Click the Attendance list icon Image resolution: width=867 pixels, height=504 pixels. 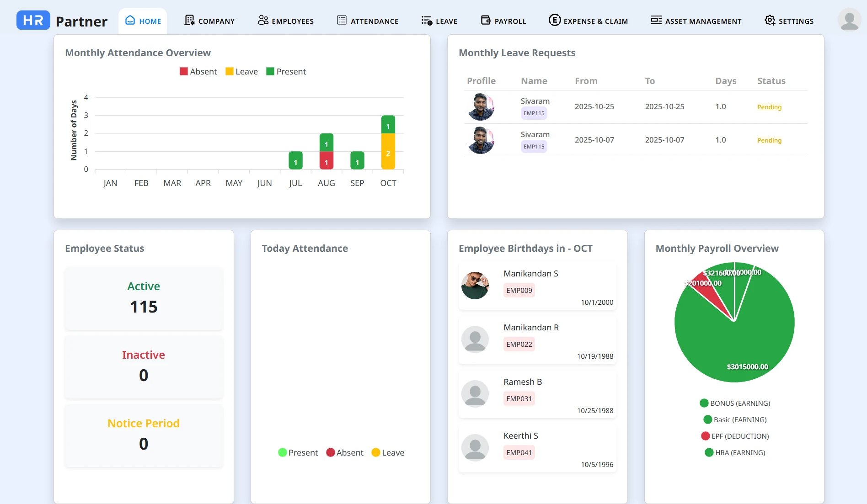[342, 21]
